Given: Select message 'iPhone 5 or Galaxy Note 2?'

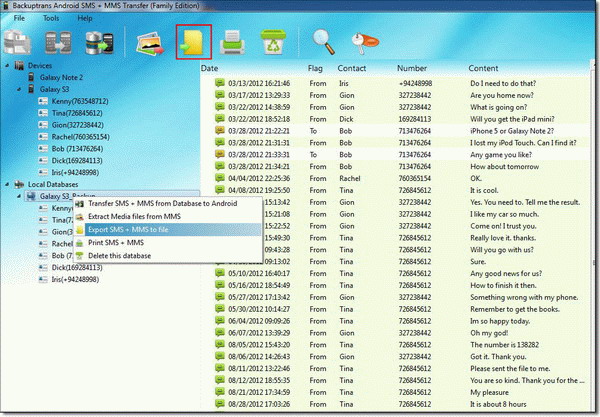Looking at the screenshot, I should (512, 131).
